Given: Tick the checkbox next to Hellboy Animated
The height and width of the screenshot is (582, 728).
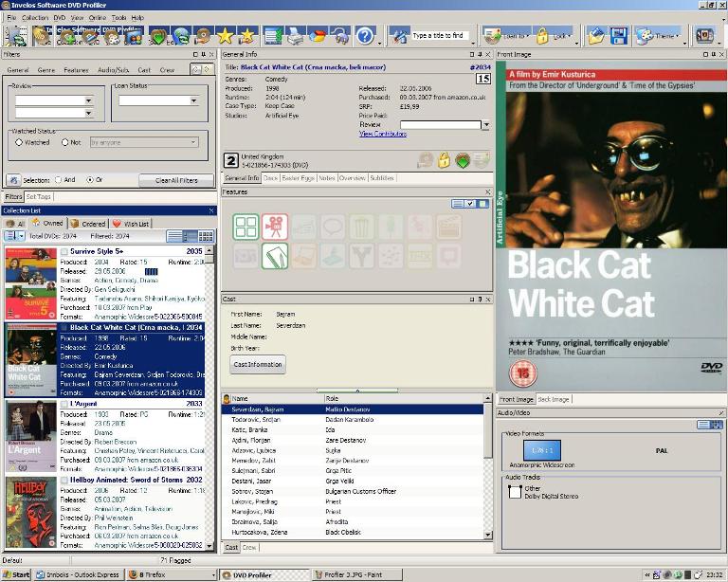Looking at the screenshot, I should [x=64, y=480].
